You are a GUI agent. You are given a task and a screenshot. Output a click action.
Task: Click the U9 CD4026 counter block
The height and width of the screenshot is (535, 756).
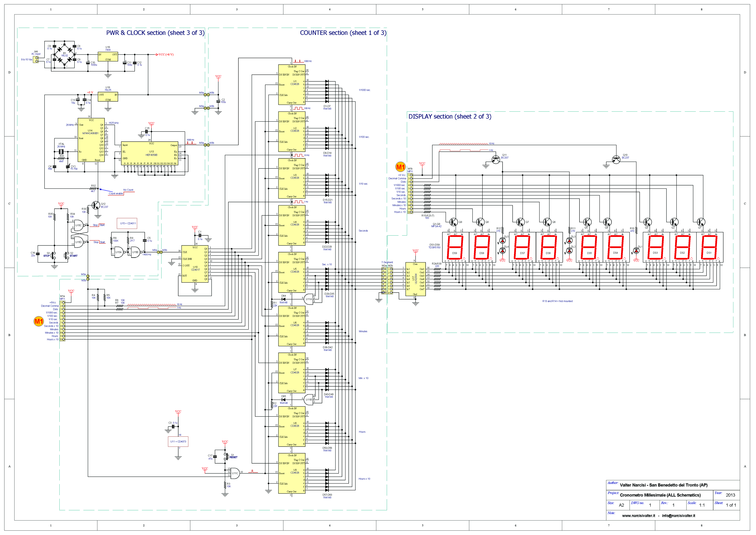(292, 473)
